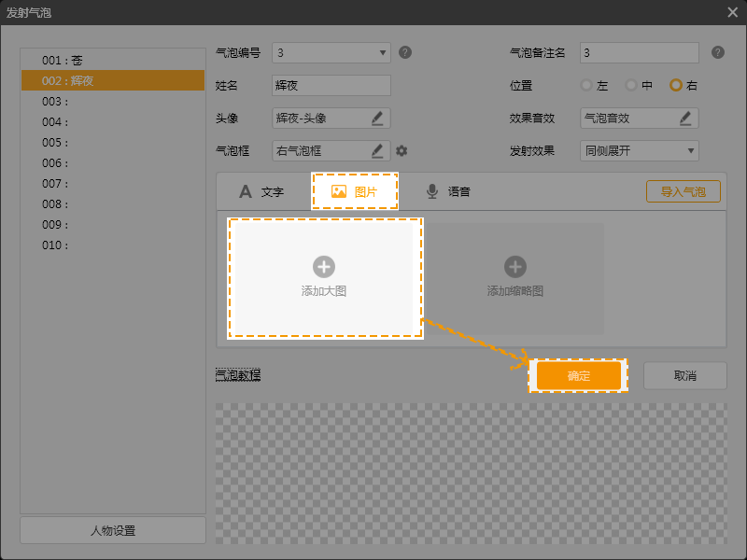Open 气泡框 settings gear icon
Viewport: 747px width, 560px height.
402,150
